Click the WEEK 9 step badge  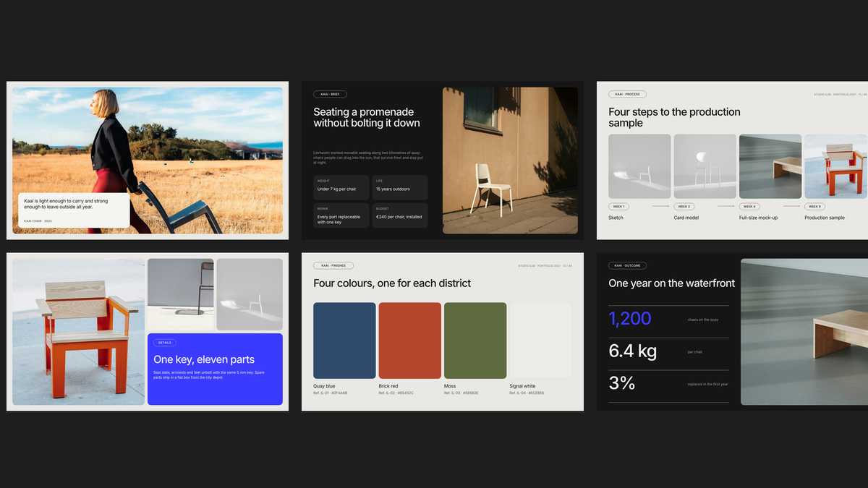point(815,206)
